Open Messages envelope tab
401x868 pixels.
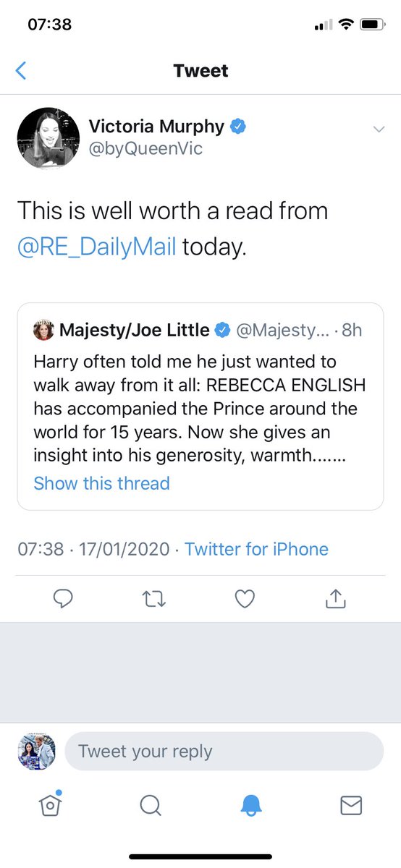point(351,805)
